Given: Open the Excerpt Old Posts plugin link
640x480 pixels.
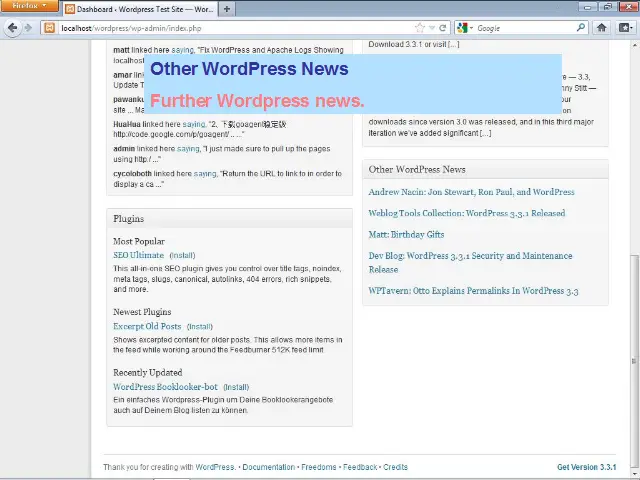Looking at the screenshot, I should pos(147,327).
